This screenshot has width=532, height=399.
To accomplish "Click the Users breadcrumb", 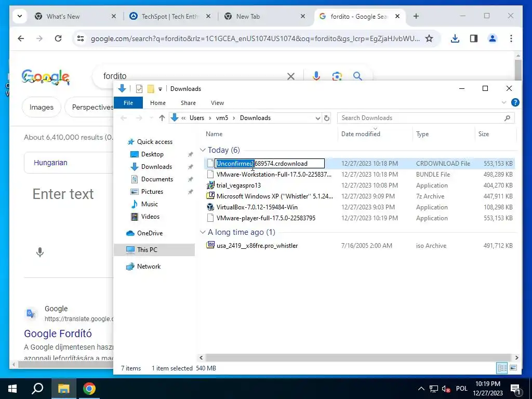I will click(197, 118).
